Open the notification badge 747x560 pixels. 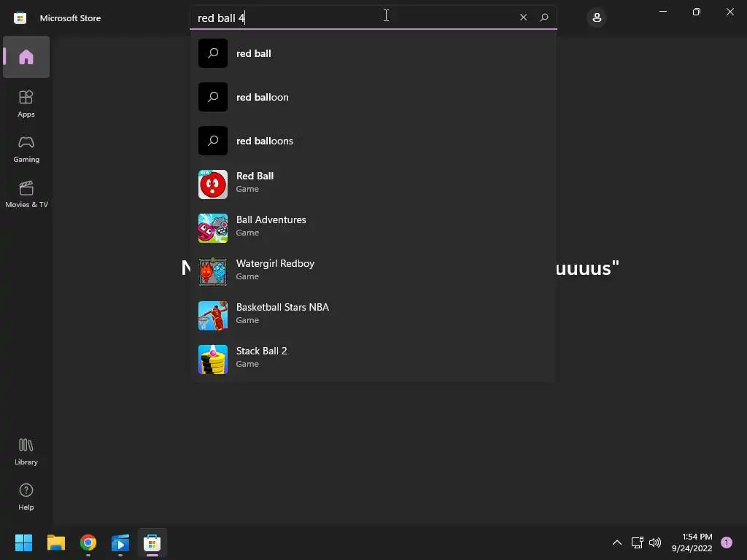(x=727, y=542)
